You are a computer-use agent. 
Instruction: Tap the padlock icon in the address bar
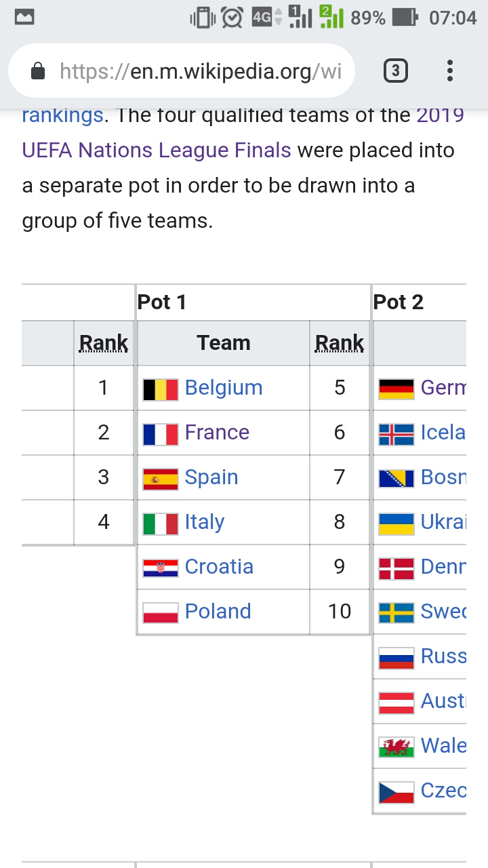click(x=38, y=71)
